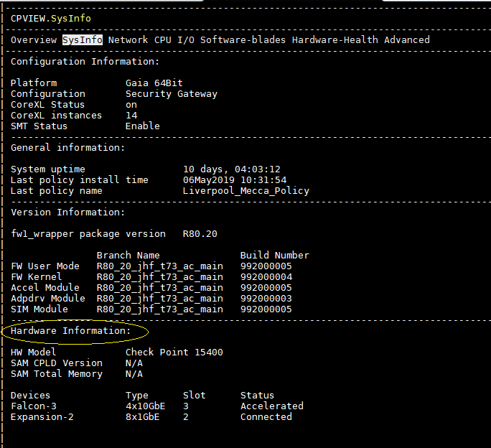Click the Build Number column header

pos(275,256)
